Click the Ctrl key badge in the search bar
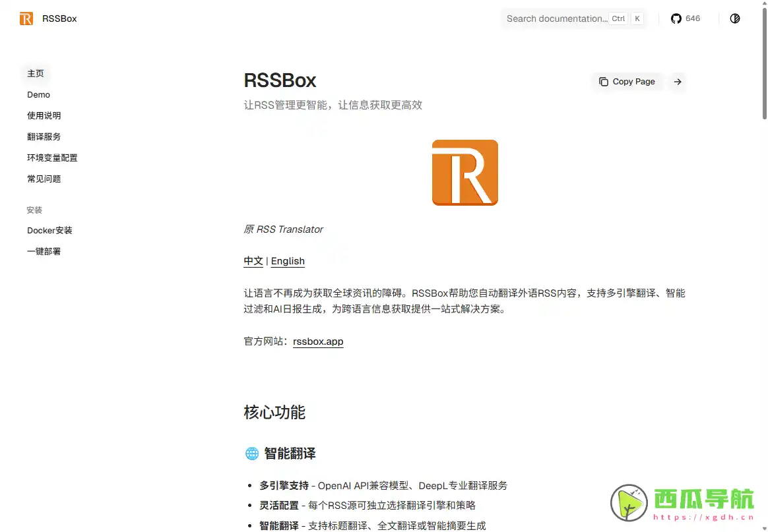The image size is (768, 532). (x=618, y=18)
